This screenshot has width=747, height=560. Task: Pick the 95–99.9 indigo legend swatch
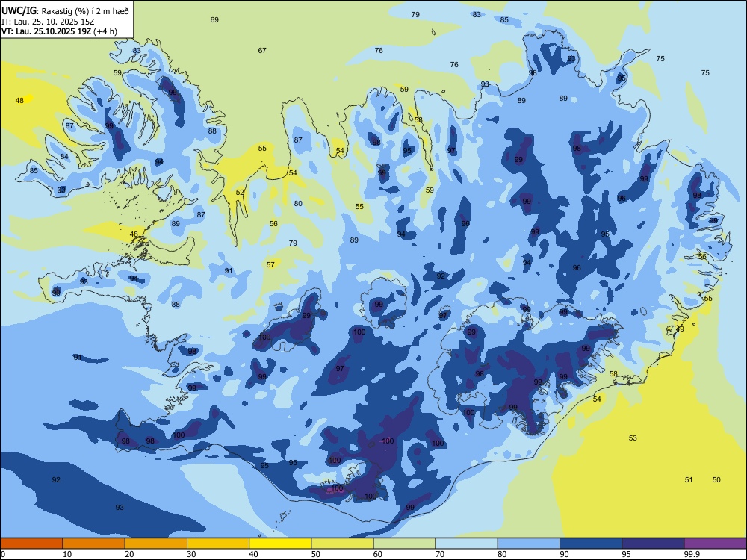tap(653, 544)
